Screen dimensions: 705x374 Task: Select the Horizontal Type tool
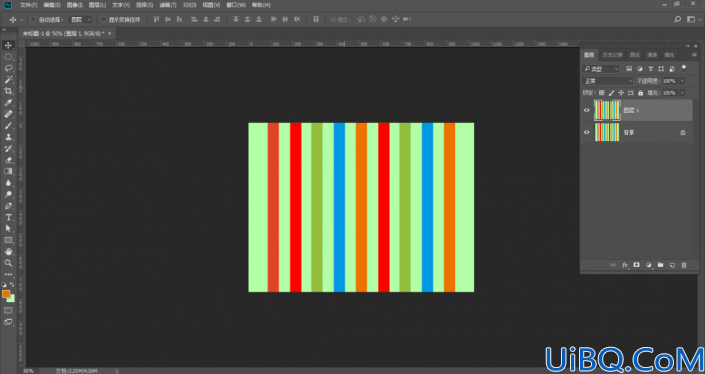click(x=8, y=217)
